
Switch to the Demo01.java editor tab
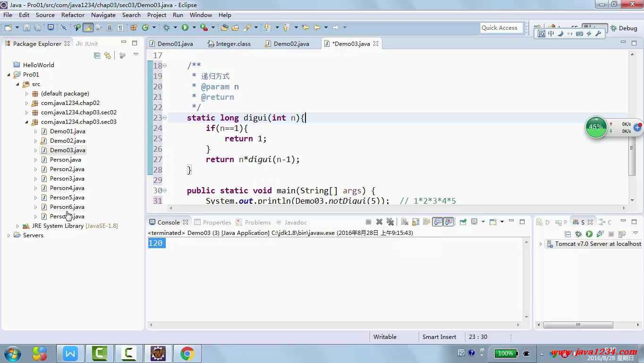coord(171,43)
